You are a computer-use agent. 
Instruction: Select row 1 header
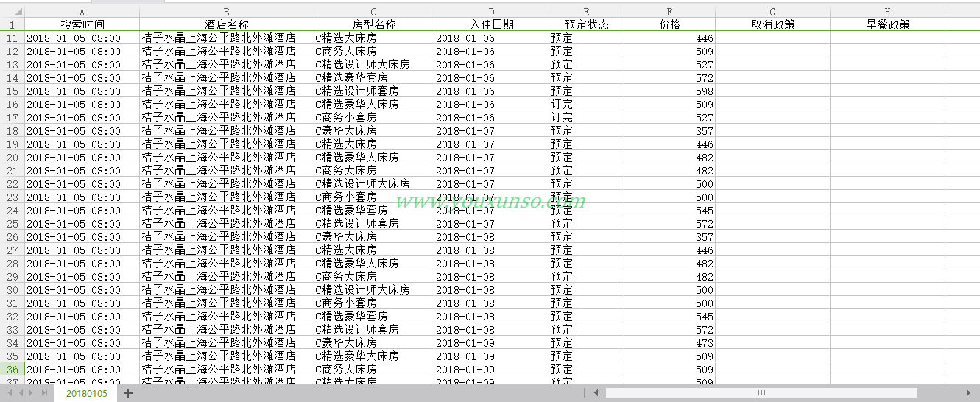[13, 24]
